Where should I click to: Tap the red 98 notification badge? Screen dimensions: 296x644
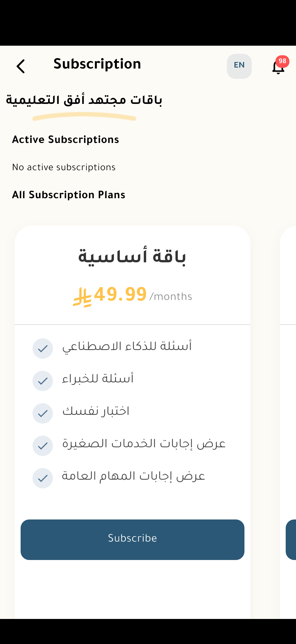click(282, 61)
